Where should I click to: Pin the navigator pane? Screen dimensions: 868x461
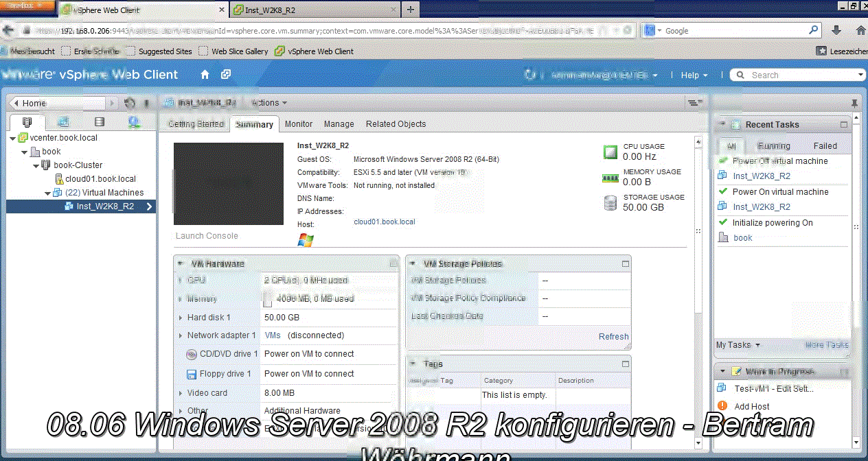(146, 103)
